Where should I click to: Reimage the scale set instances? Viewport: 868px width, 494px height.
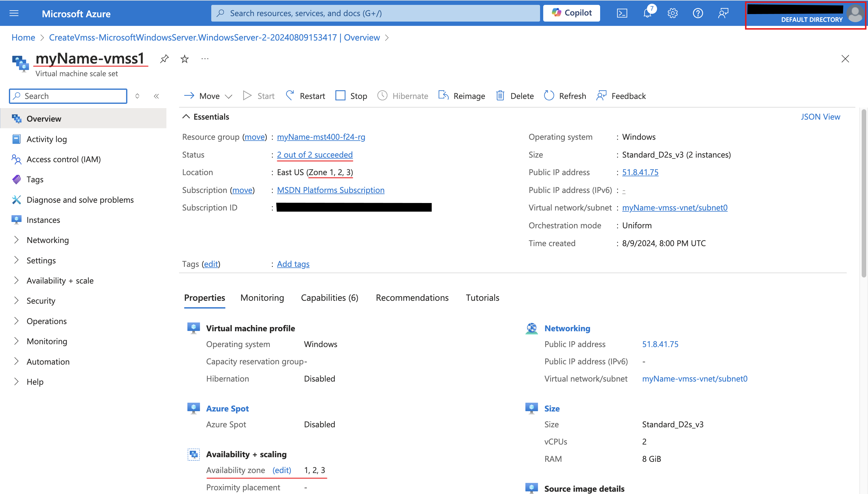(x=462, y=96)
